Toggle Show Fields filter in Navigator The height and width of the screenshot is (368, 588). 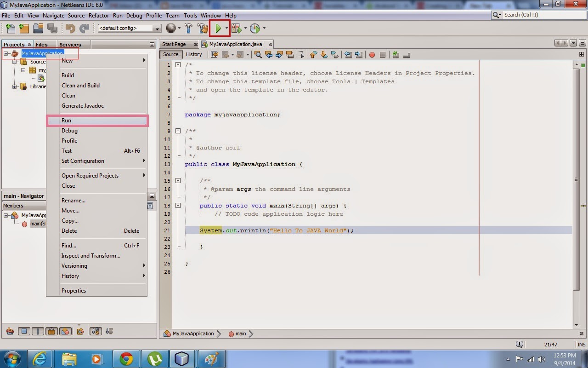tap(24, 331)
